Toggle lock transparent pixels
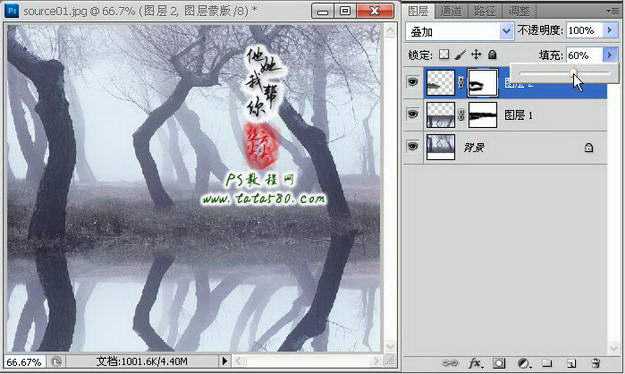625x374 pixels. pos(444,54)
